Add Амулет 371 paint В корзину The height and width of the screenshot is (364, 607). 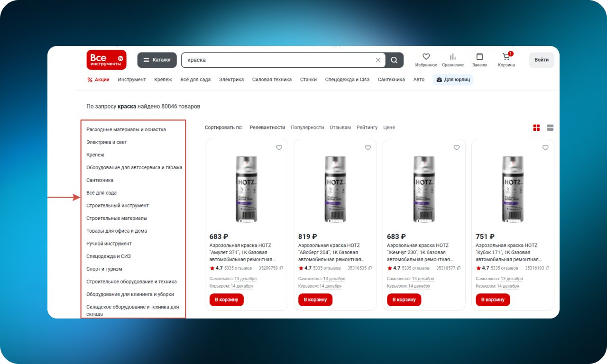tap(227, 300)
